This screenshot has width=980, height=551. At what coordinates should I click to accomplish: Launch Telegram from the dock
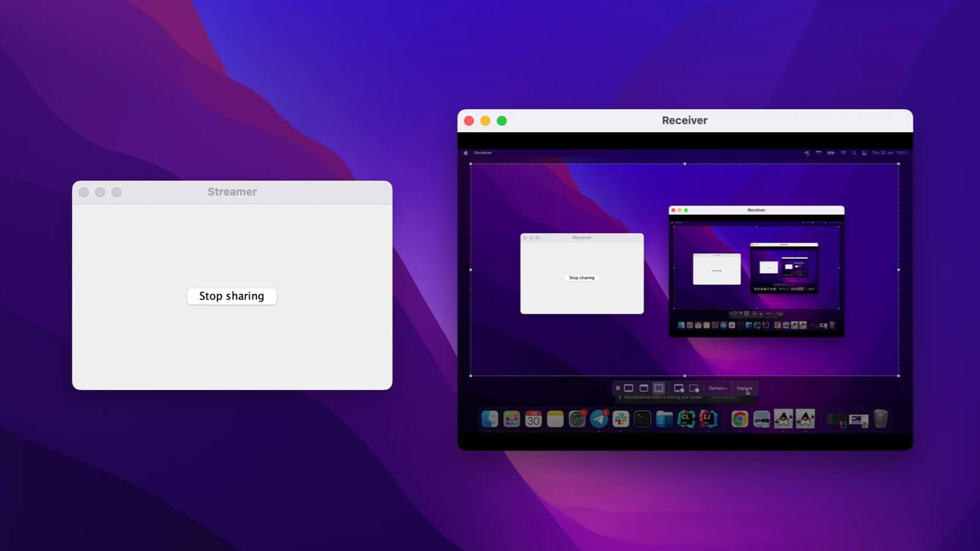pyautogui.click(x=599, y=419)
